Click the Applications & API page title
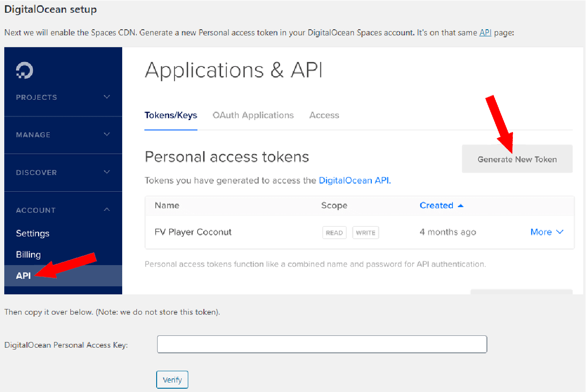This screenshot has width=586, height=392. pyautogui.click(x=234, y=70)
